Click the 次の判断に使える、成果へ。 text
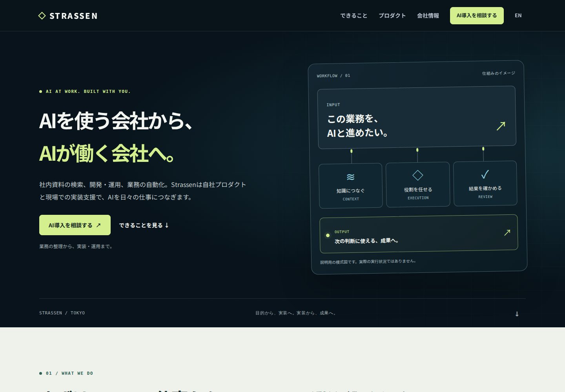The height and width of the screenshot is (392, 565). click(367, 241)
